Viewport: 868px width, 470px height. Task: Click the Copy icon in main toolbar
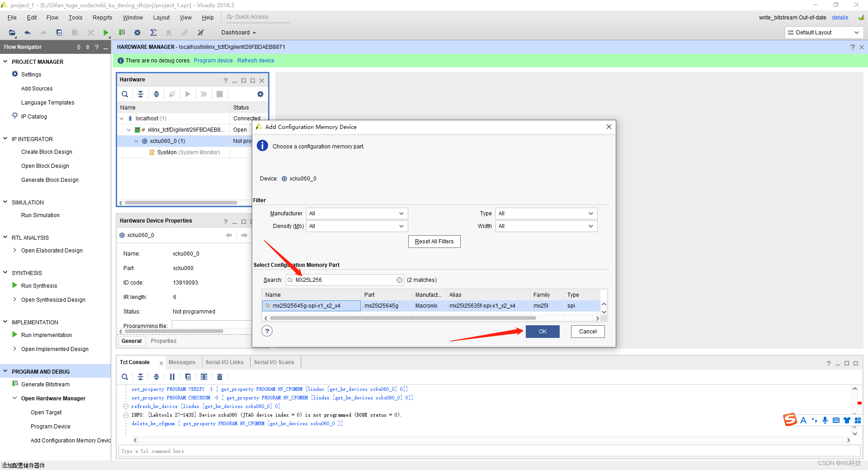click(59, 33)
